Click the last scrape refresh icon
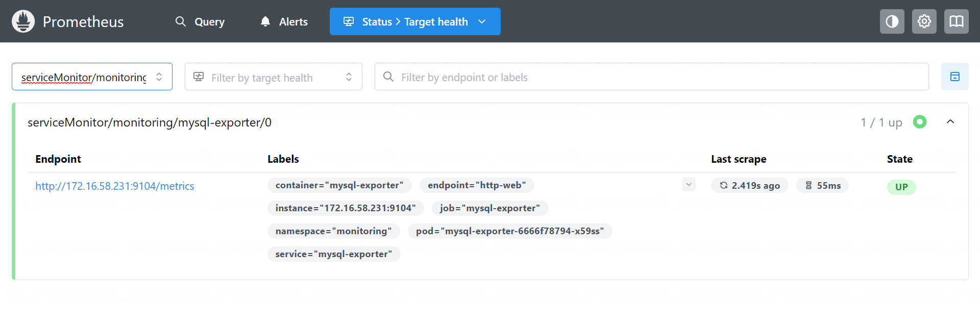The image size is (980, 325). click(x=723, y=185)
